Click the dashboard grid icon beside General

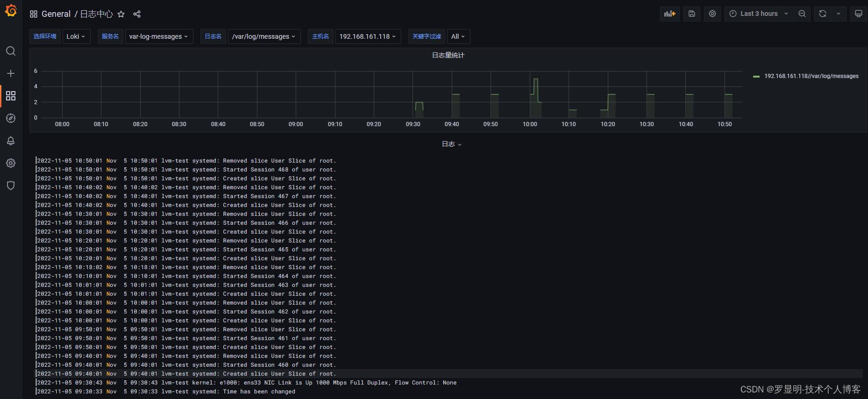coord(34,14)
